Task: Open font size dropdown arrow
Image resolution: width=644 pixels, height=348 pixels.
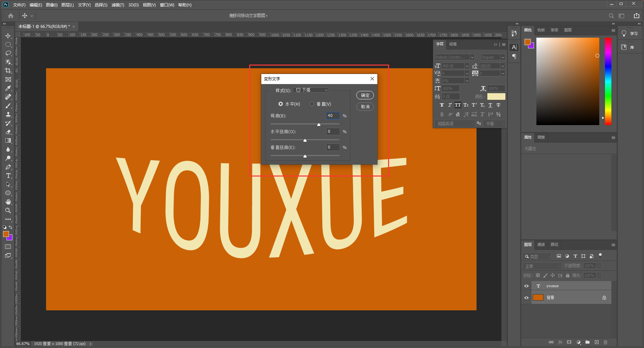Action: click(467, 66)
